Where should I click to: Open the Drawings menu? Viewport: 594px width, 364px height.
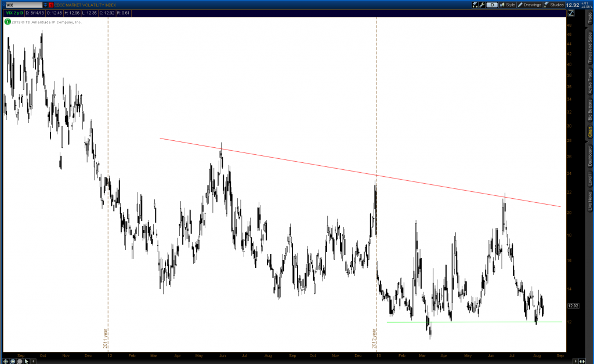(x=530, y=5)
